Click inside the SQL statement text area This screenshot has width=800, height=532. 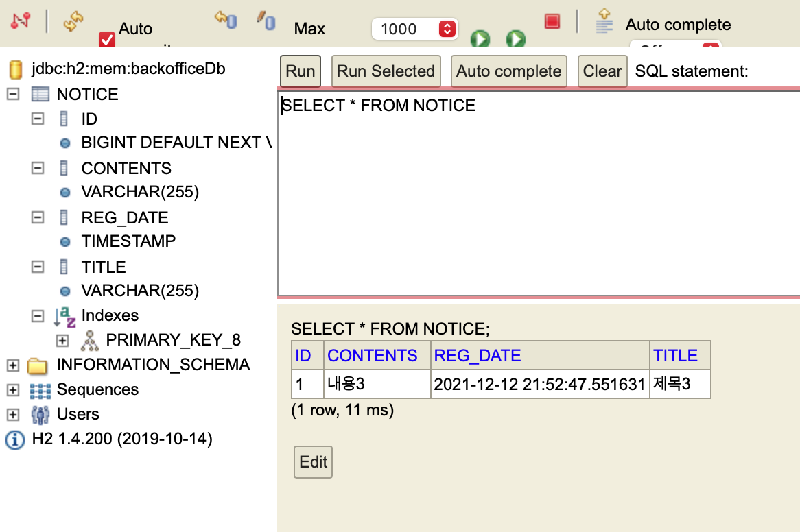pyautogui.click(x=539, y=193)
